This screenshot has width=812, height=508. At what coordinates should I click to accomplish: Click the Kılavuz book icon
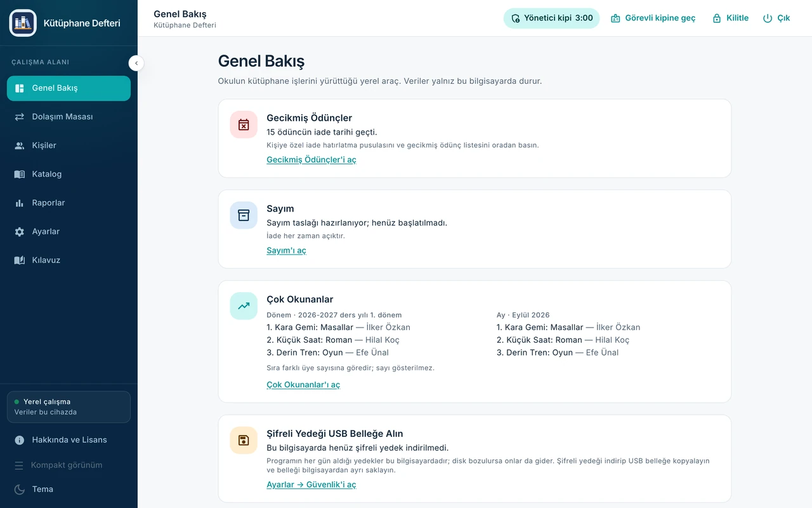pos(20,260)
